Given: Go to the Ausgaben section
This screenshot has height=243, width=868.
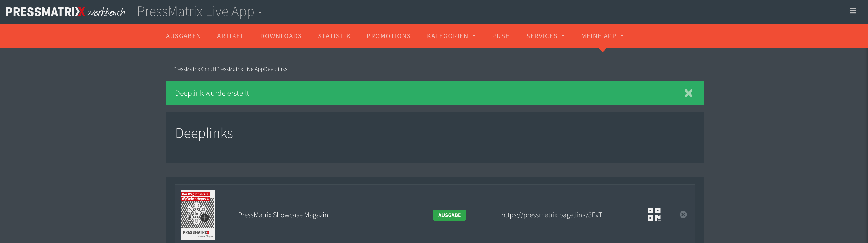Looking at the screenshot, I should coord(183,36).
